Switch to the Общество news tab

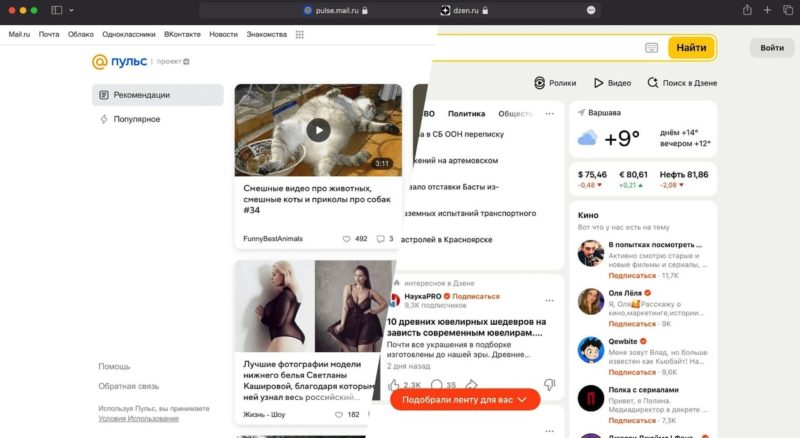coord(515,114)
